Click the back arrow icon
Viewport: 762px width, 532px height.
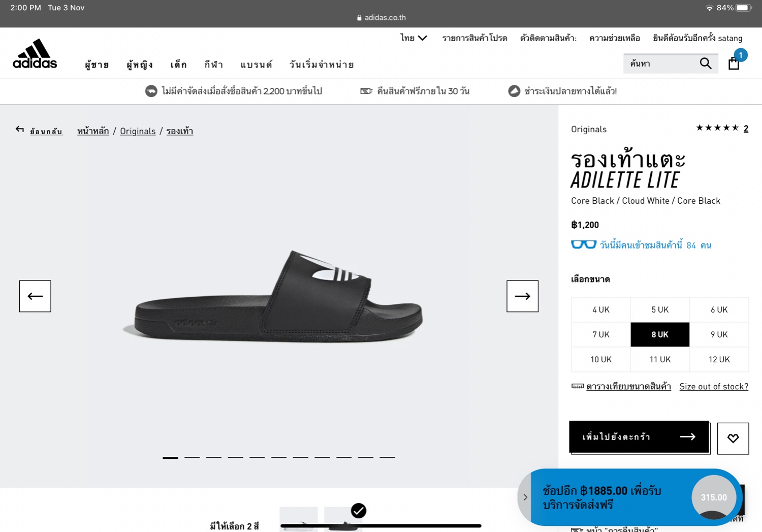[20, 130]
